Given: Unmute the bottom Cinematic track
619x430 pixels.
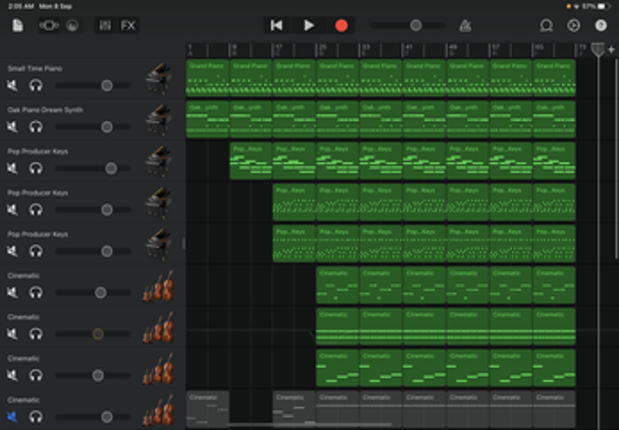Looking at the screenshot, I should click(x=12, y=417).
